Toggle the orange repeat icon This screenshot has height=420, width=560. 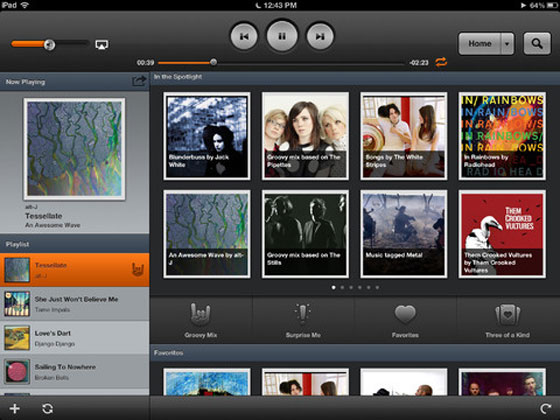click(441, 62)
